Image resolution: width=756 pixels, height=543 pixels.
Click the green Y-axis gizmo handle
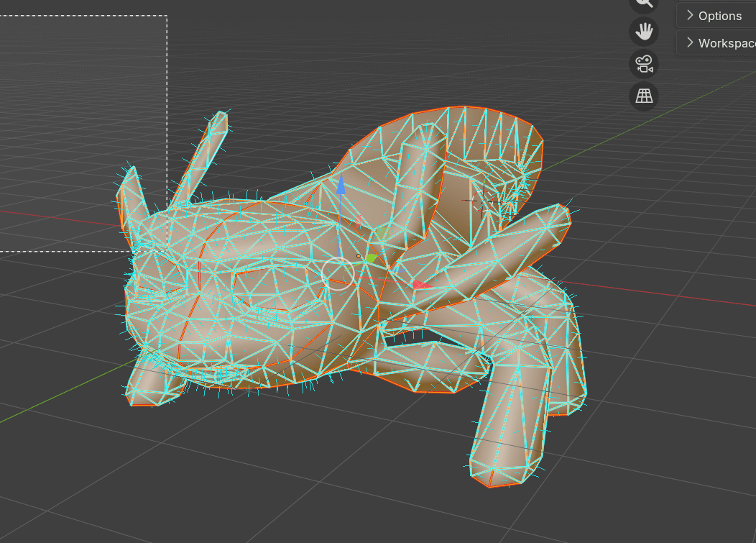(372, 257)
